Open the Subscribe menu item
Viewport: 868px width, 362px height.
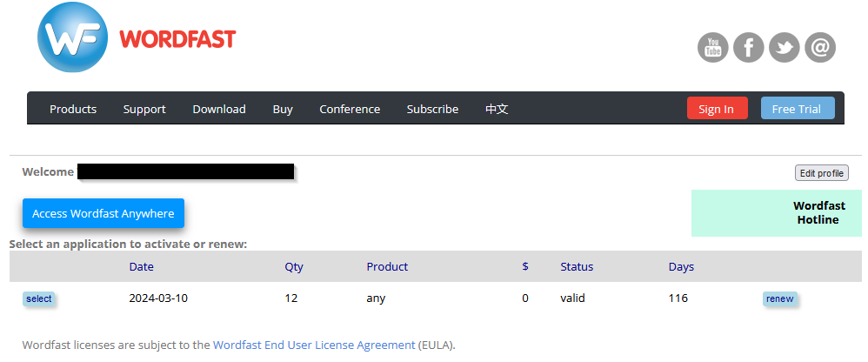click(432, 109)
